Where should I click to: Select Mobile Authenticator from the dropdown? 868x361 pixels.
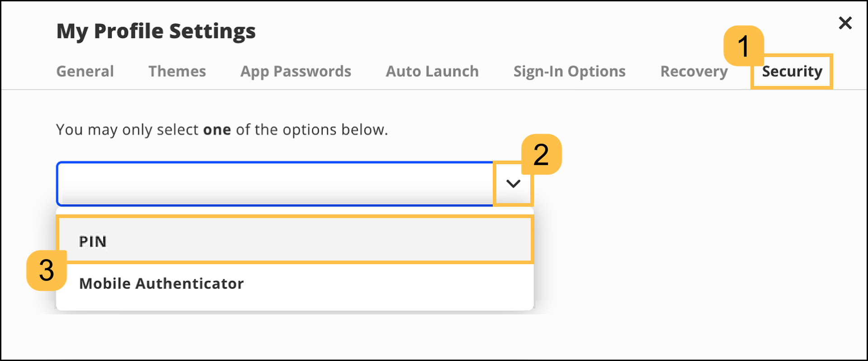161,284
